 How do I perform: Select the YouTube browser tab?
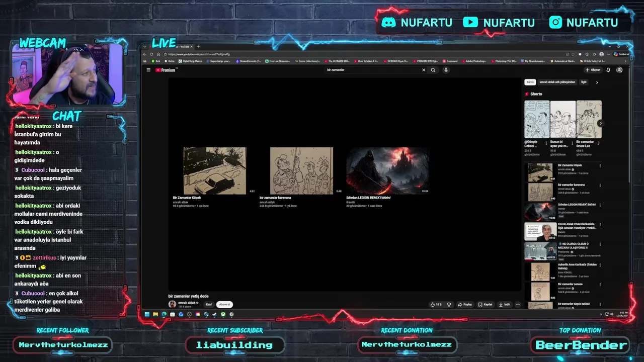(x=171, y=47)
